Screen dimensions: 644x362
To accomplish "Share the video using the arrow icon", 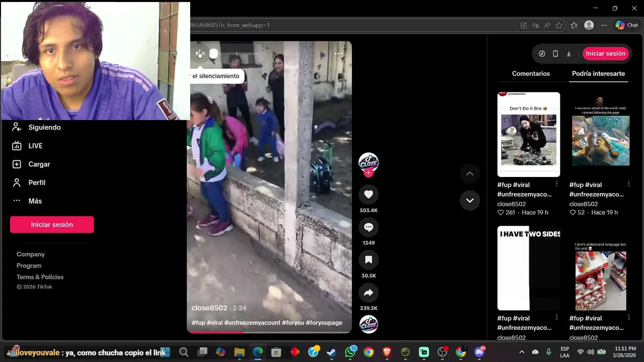I will coord(368,293).
